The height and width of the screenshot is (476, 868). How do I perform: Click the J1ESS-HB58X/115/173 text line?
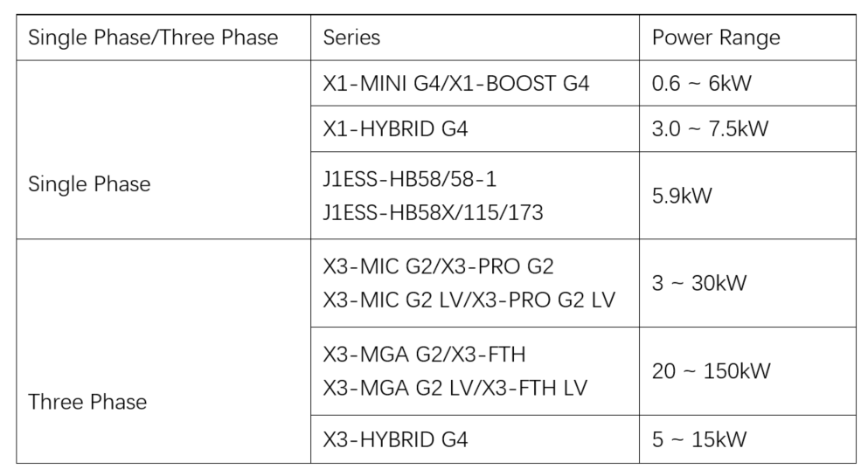tap(433, 212)
